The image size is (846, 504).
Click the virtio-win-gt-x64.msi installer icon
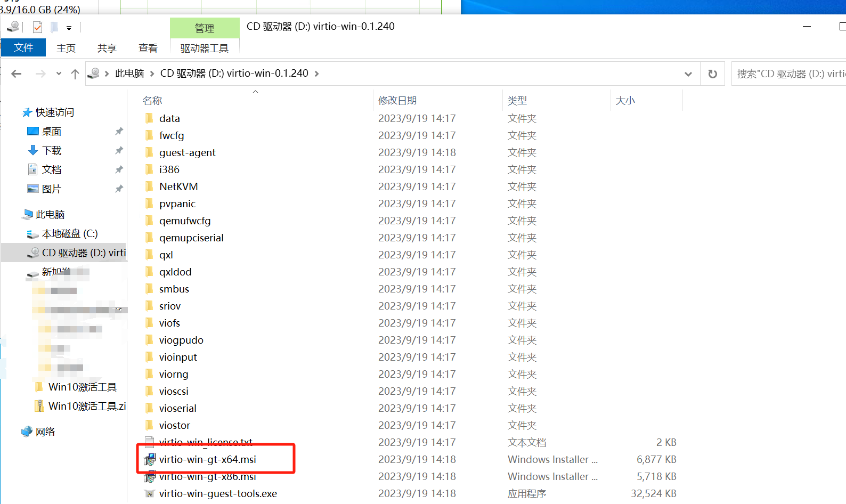(x=150, y=460)
